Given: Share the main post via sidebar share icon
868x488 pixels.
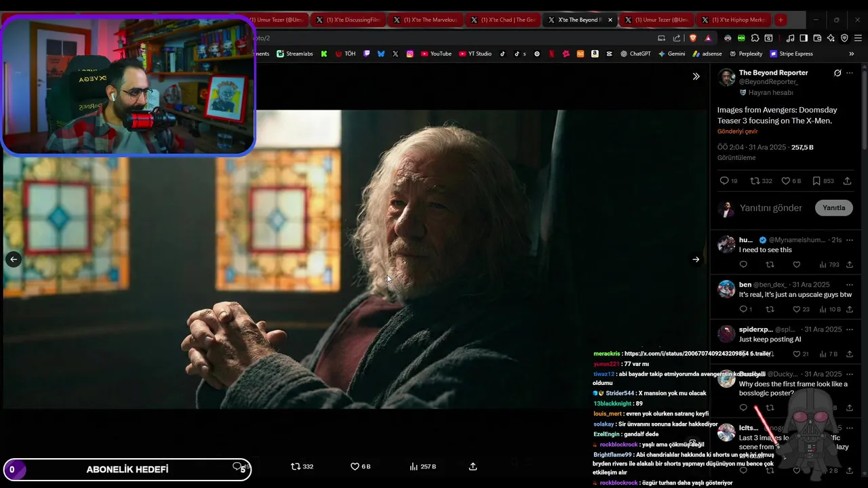Looking at the screenshot, I should 847,181.
